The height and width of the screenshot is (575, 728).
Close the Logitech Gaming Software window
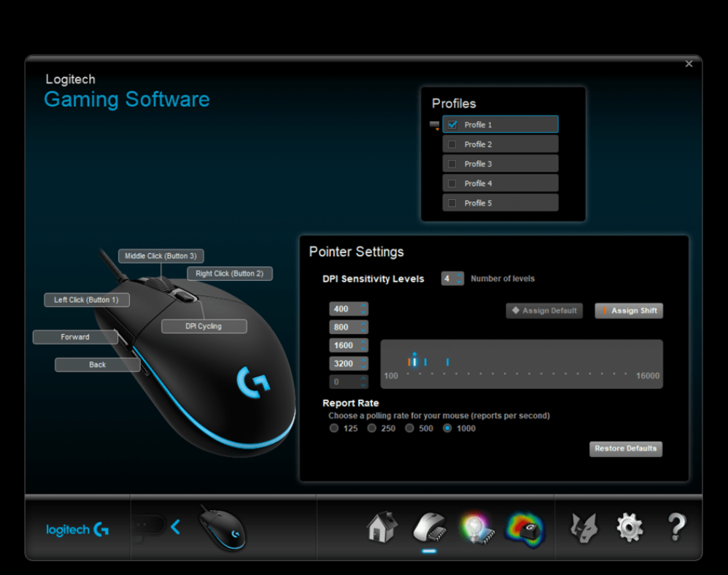tap(689, 63)
